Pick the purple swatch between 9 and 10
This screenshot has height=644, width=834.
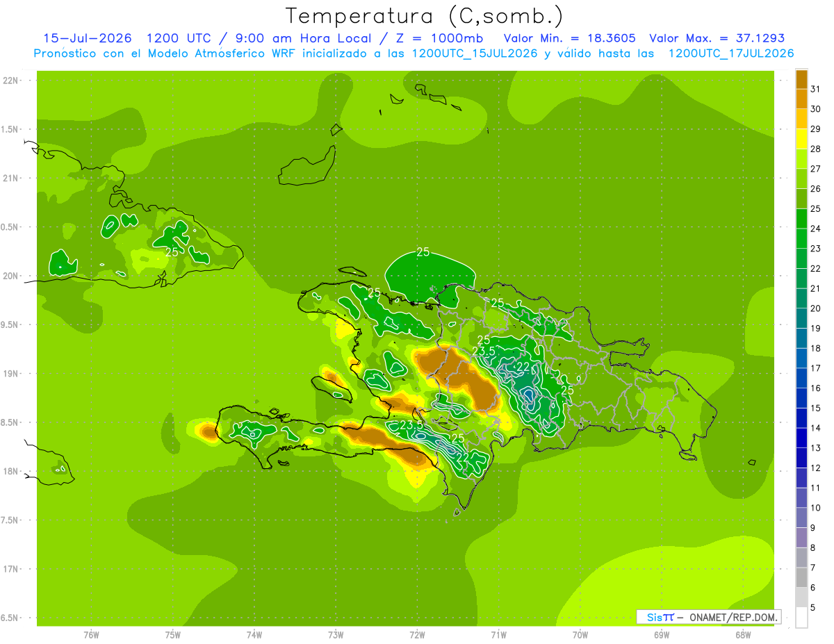click(801, 518)
